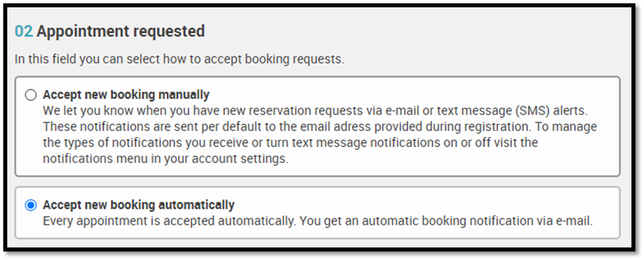This screenshot has height=260, width=644.
Task: Click the Accept new booking automatically radio button
Action: tap(31, 205)
